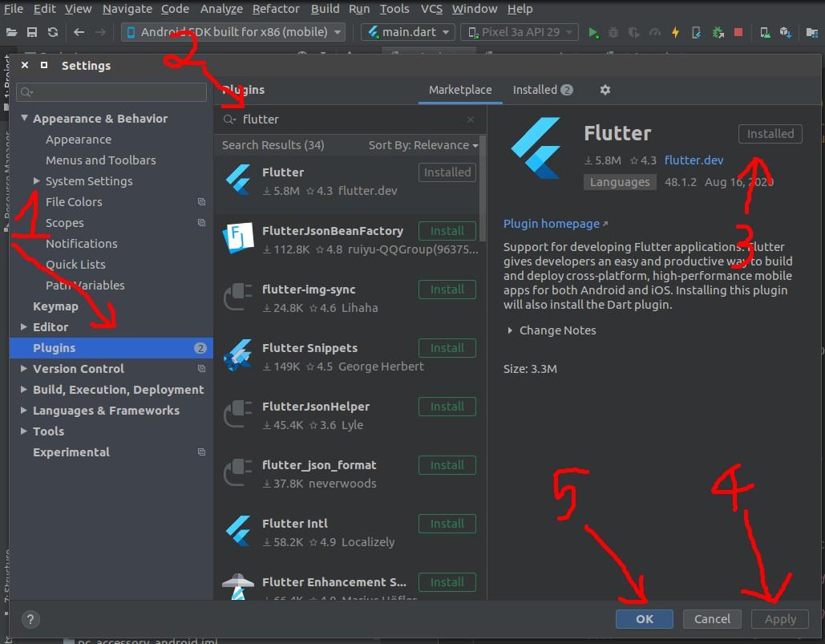
Task: Click the settings search input field
Action: coord(111,92)
